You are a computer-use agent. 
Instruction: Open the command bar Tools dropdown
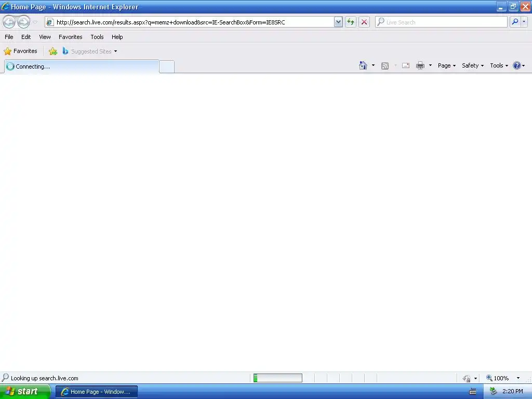[x=499, y=65]
